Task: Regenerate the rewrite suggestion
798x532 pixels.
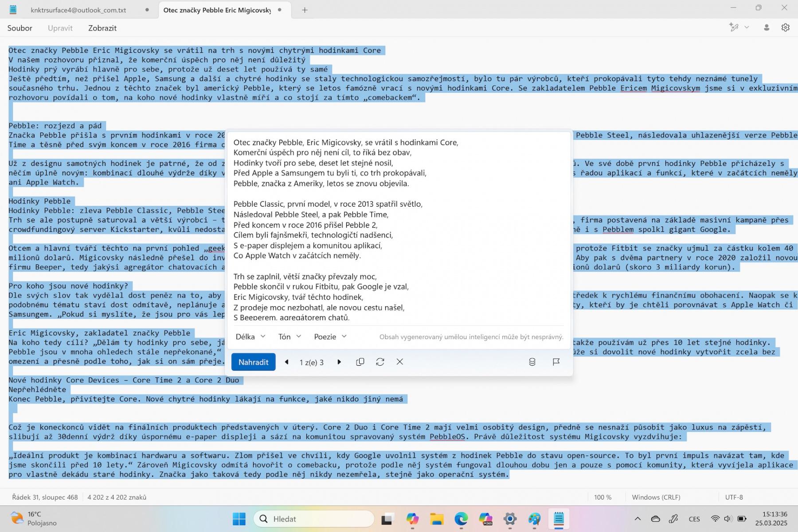Action: (x=380, y=362)
